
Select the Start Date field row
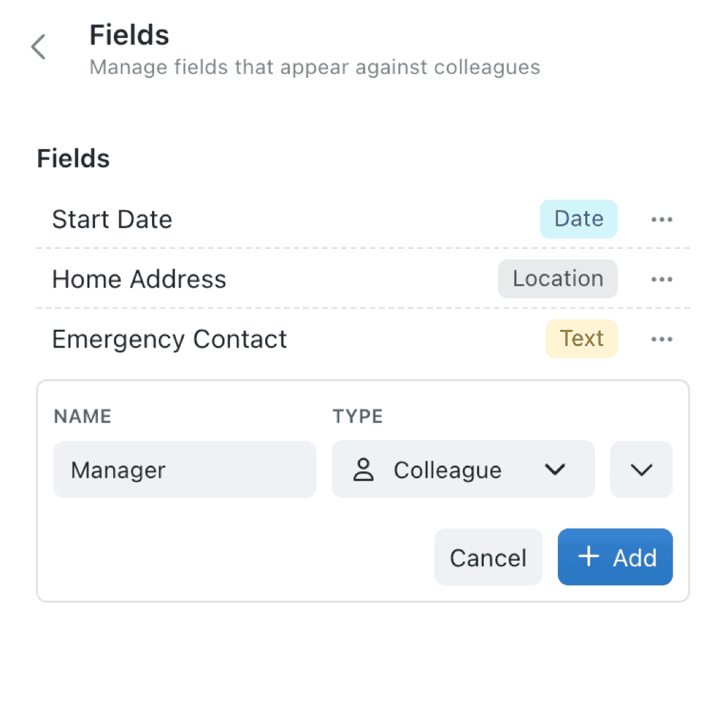tap(112, 219)
